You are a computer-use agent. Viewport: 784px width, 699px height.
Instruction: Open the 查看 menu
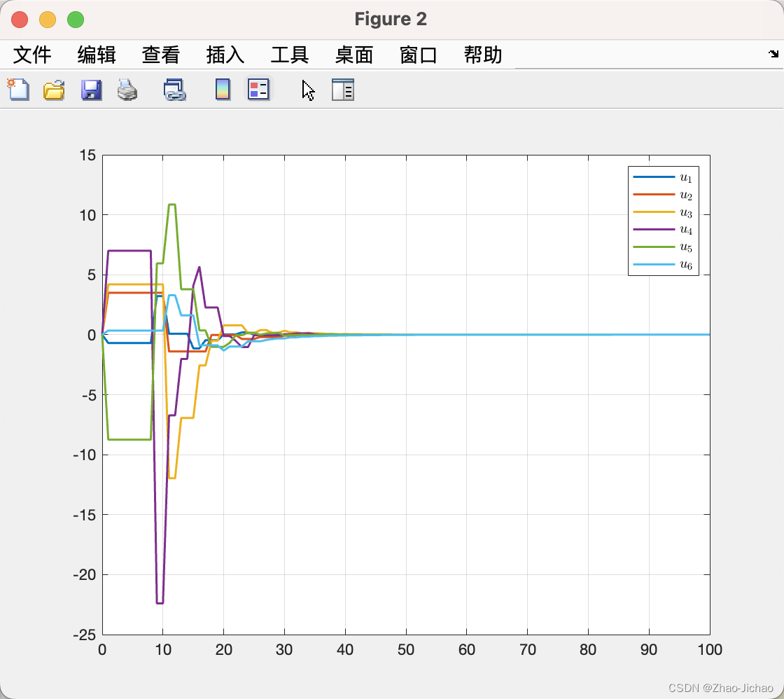(161, 55)
